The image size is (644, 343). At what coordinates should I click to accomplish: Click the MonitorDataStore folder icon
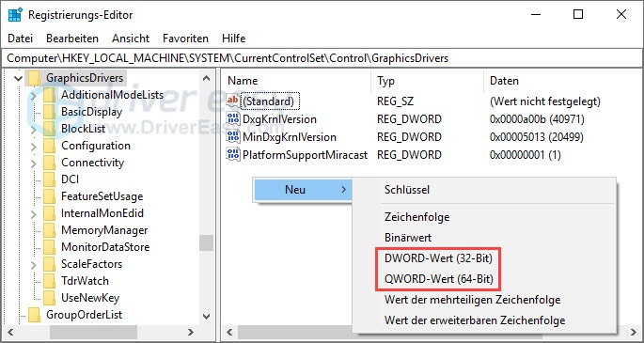pos(49,247)
